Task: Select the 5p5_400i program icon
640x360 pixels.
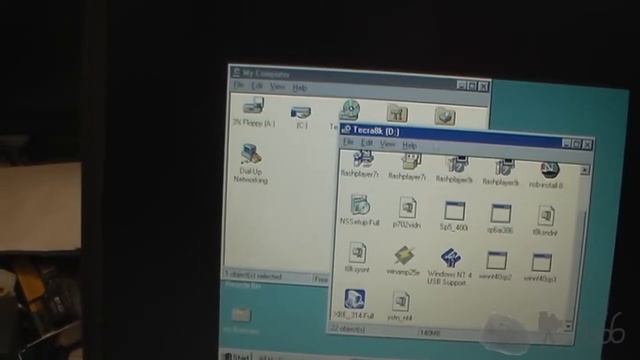Action: coord(454,211)
